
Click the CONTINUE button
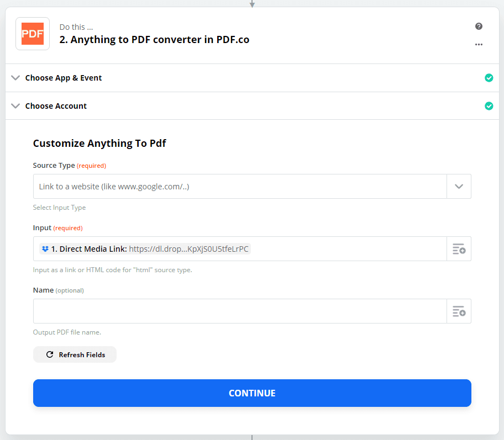252,393
